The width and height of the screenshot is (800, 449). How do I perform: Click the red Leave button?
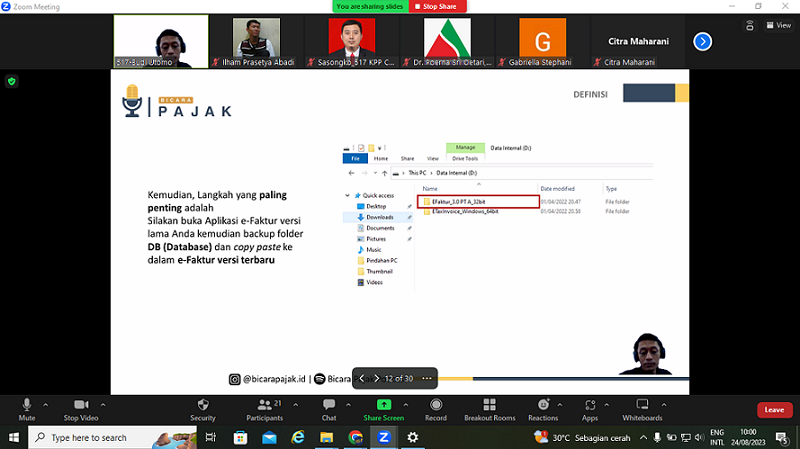[x=773, y=410]
